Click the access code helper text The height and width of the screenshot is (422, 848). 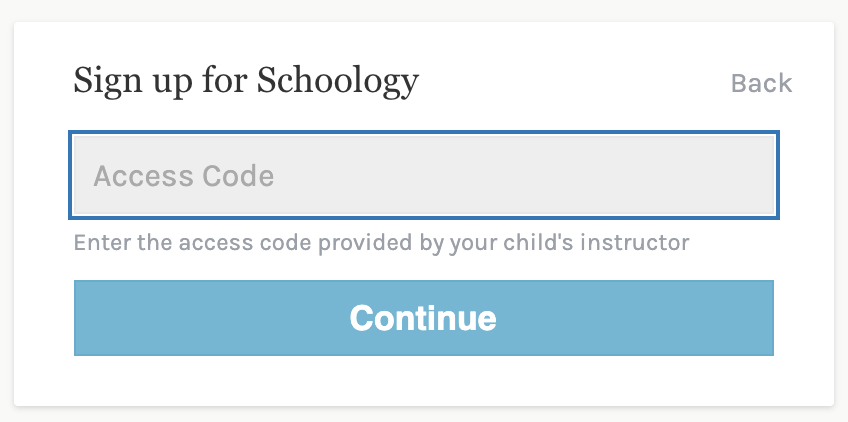point(381,242)
